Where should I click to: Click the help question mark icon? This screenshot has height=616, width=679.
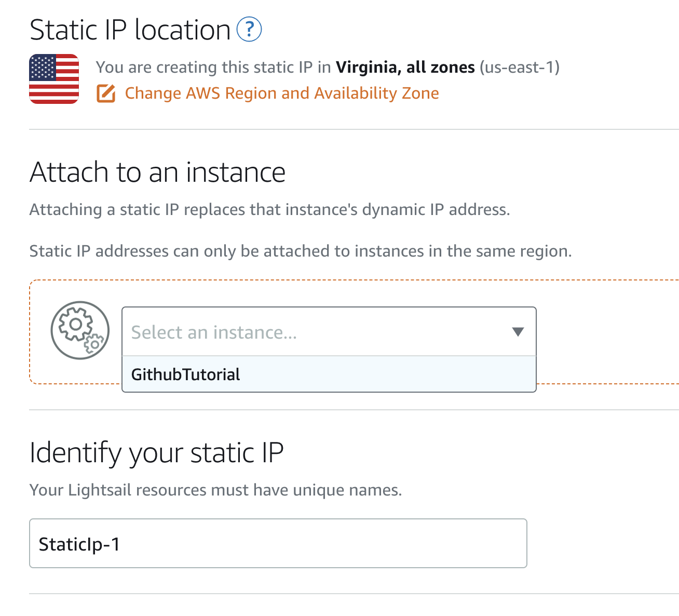[x=249, y=30]
